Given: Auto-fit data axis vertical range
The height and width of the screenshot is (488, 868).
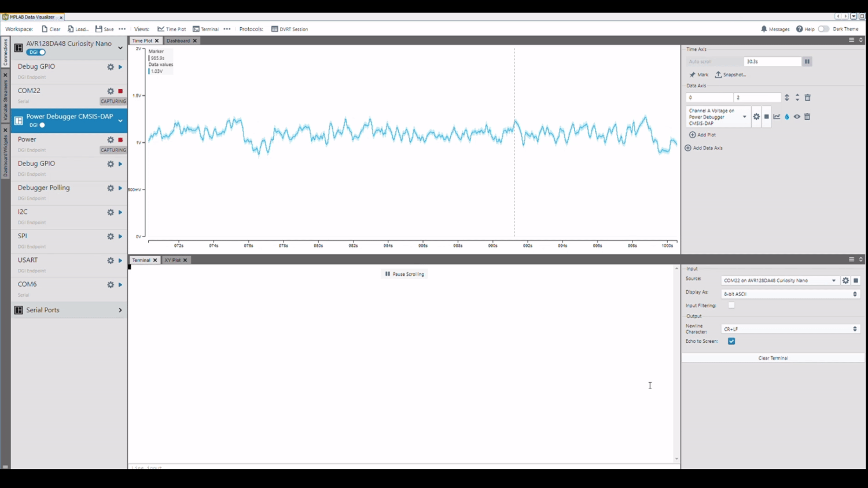Looking at the screenshot, I should point(787,98).
